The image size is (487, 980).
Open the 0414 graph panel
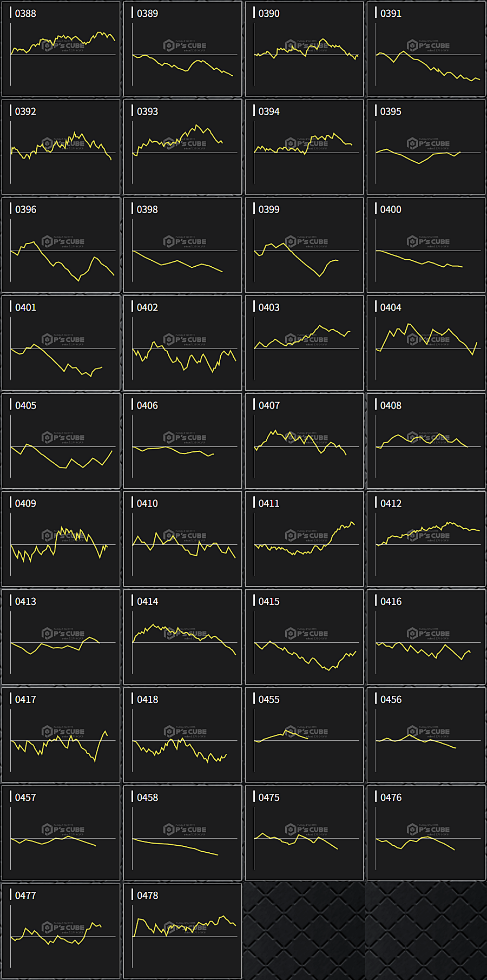pos(182,637)
